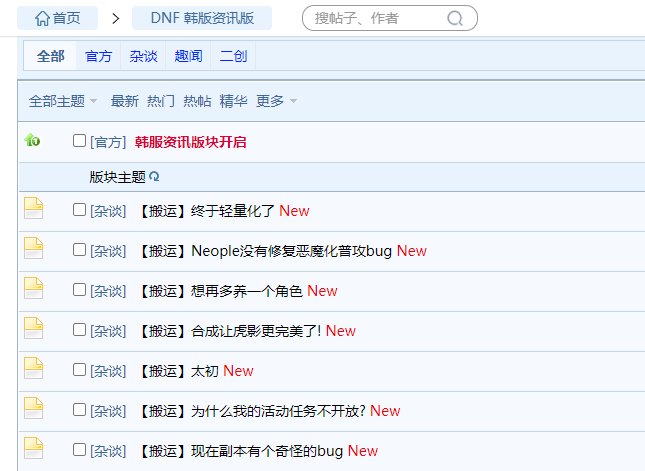Click New badge on 现在副本有个奇怪的bug
This screenshot has width=645, height=471.
point(363,451)
